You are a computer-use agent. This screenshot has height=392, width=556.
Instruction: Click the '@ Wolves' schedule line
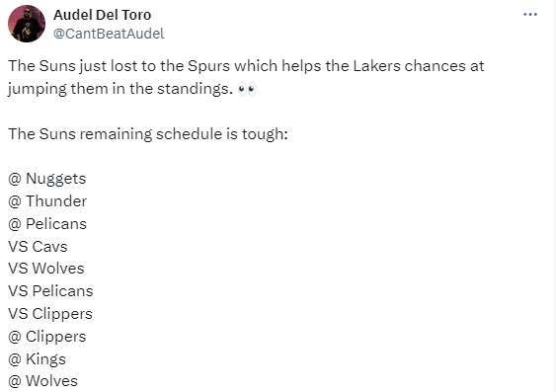tap(42, 381)
